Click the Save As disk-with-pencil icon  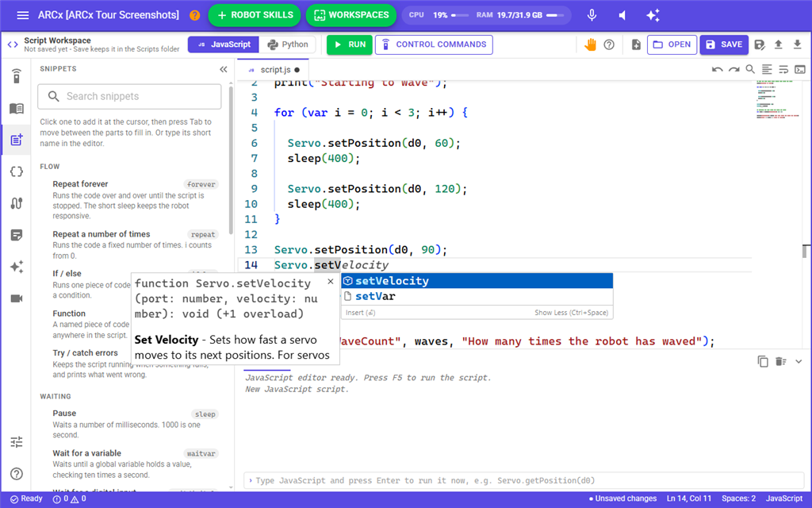760,44
